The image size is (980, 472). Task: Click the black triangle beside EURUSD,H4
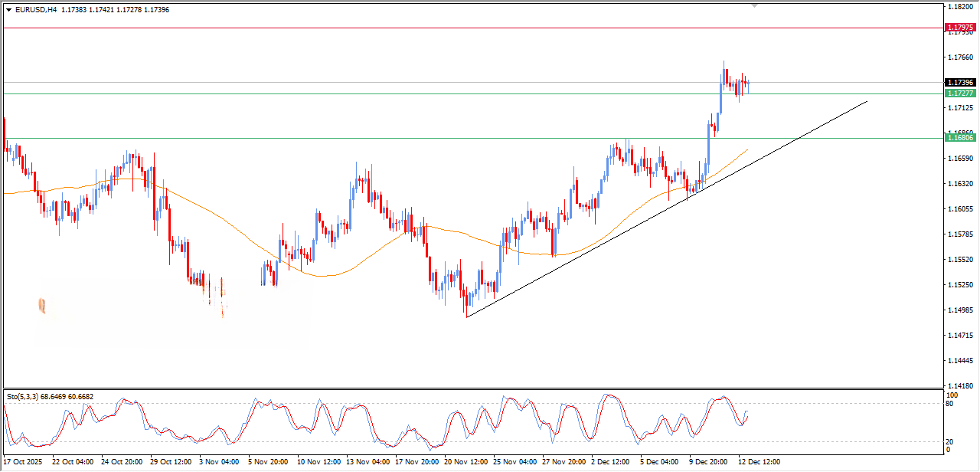tap(8, 10)
